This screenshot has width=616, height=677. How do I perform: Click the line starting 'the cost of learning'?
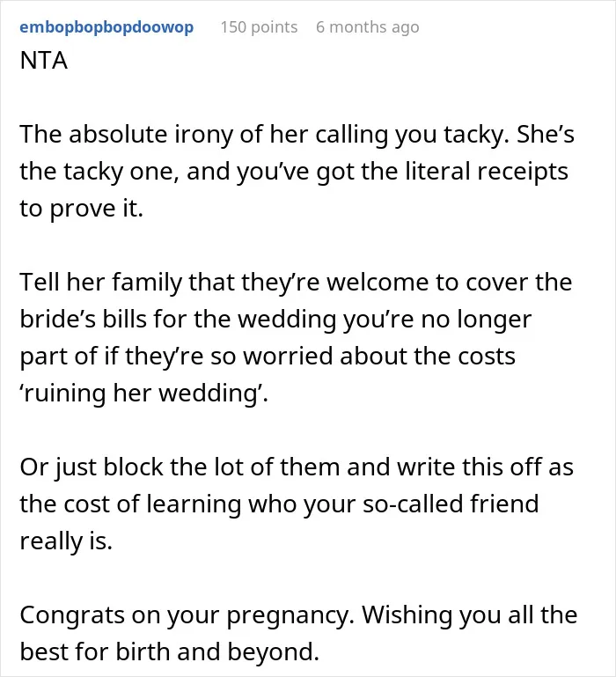point(279,504)
